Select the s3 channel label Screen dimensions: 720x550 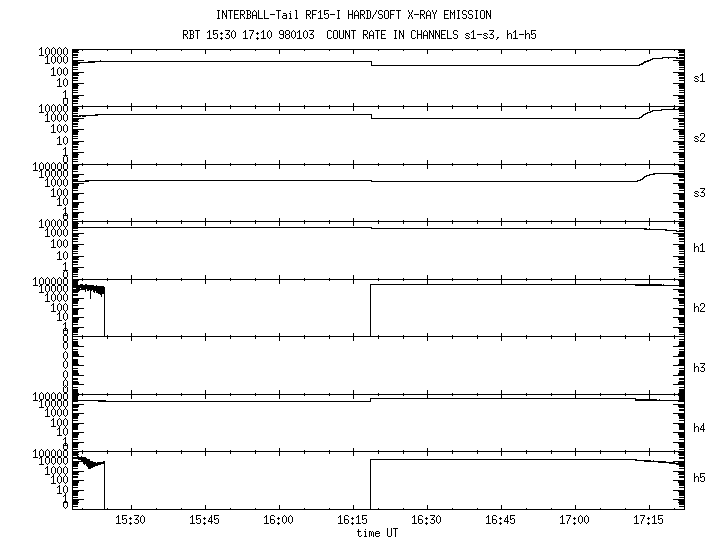(699, 193)
